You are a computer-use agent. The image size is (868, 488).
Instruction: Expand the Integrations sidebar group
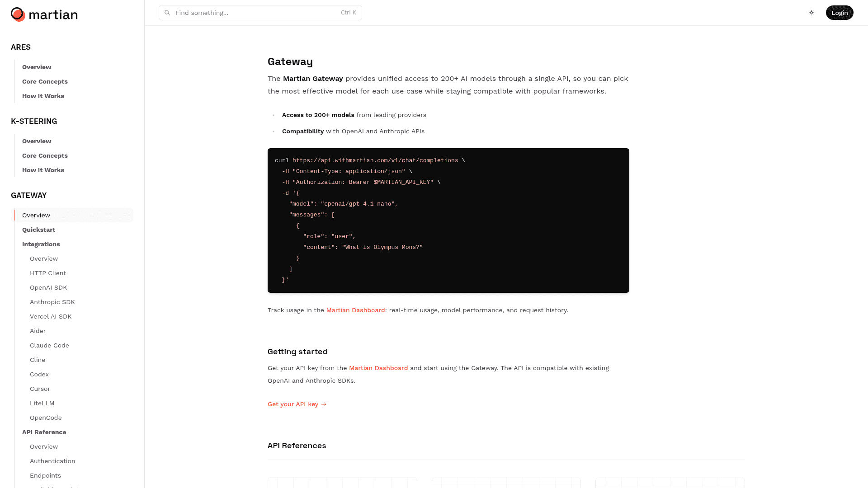[x=41, y=244]
